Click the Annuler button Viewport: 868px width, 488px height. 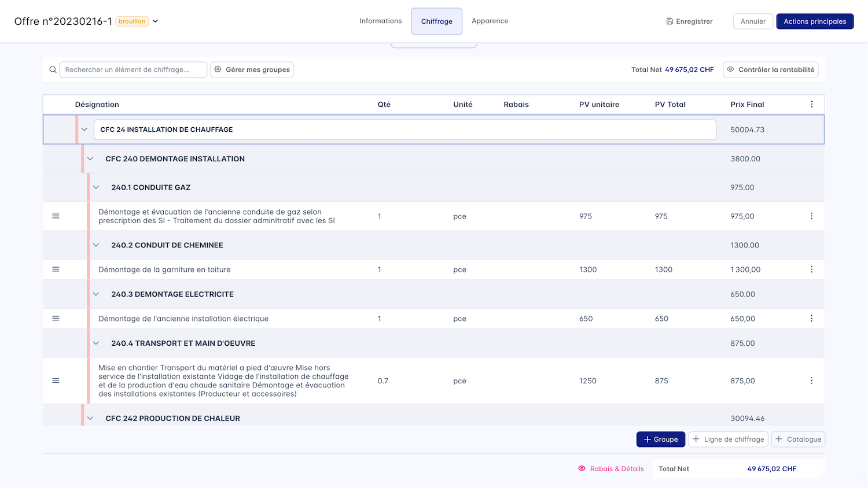(753, 21)
